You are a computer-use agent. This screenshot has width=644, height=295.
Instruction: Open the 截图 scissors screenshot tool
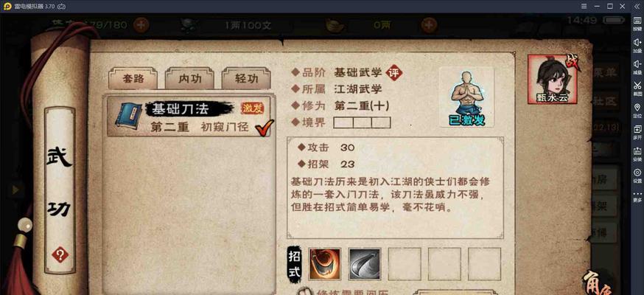(x=637, y=88)
